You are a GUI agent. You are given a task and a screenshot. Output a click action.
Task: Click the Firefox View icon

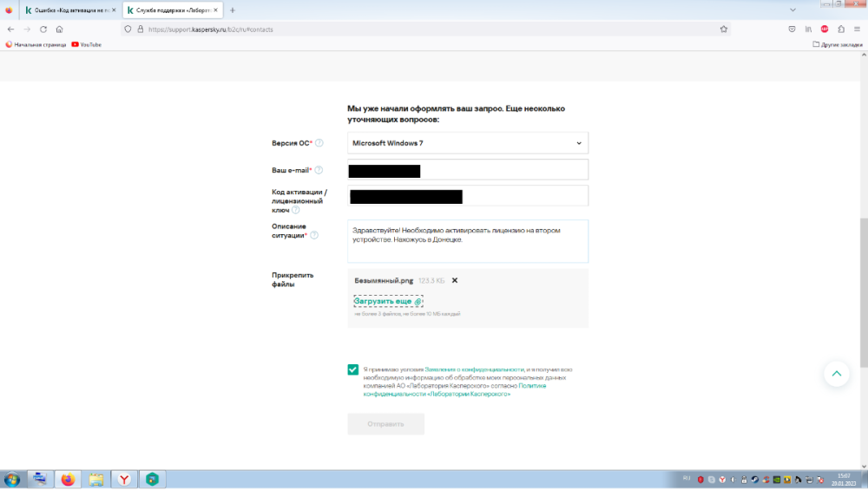tap(9, 10)
